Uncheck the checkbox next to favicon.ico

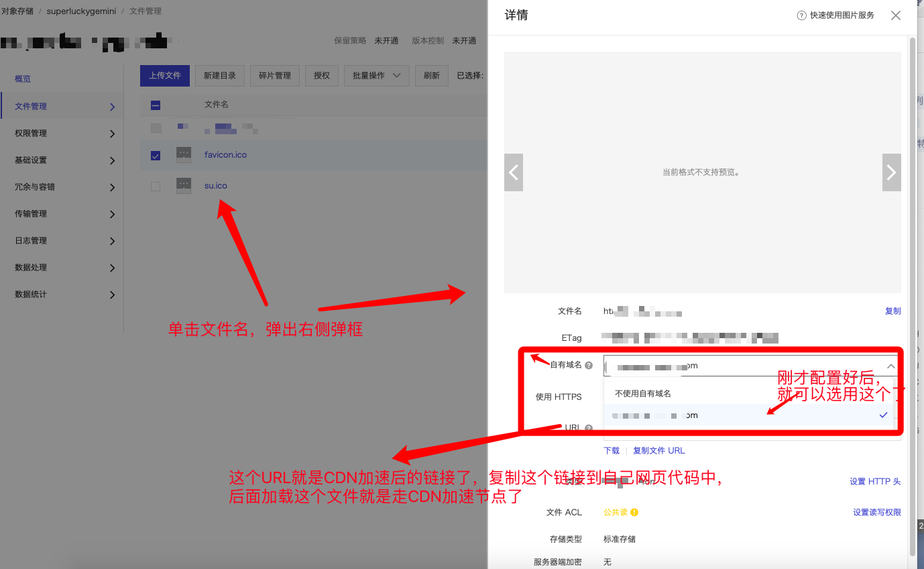tap(155, 155)
